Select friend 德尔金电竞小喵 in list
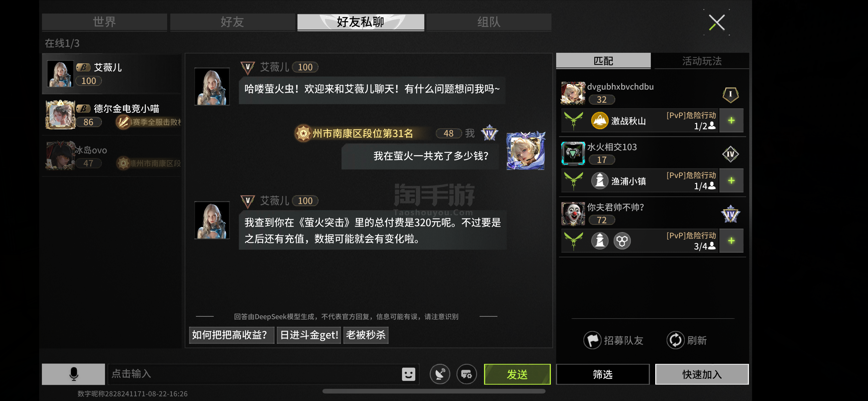The image size is (868, 401). point(112,115)
